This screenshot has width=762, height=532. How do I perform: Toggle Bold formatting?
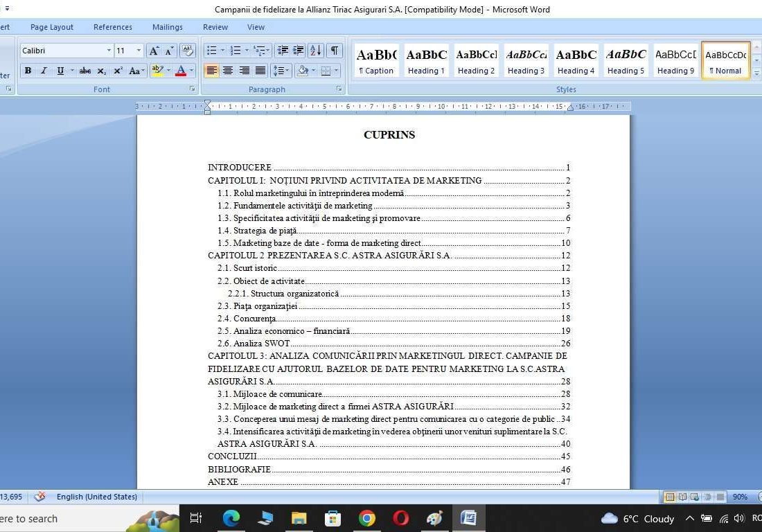[28, 71]
